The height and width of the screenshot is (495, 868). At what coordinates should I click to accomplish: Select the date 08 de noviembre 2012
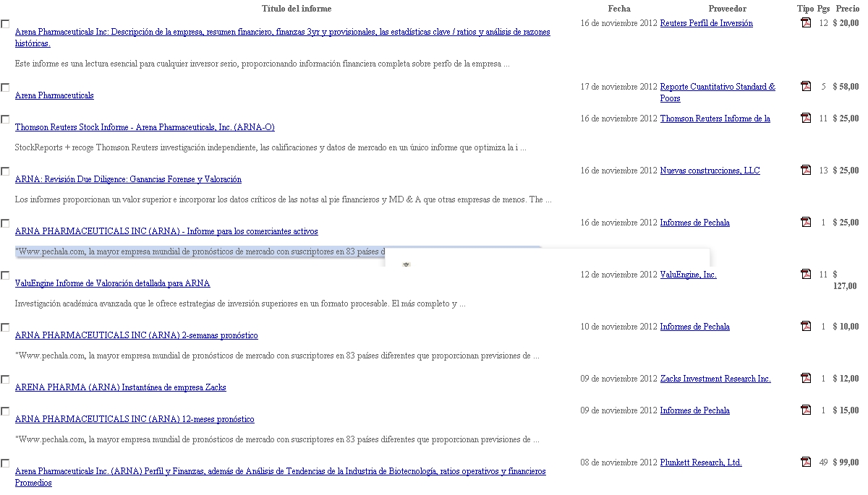pyautogui.click(x=618, y=462)
